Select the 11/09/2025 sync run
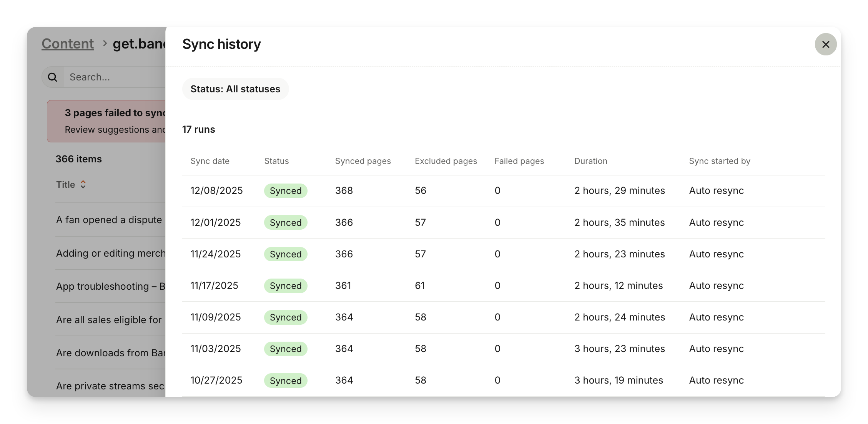 [216, 317]
